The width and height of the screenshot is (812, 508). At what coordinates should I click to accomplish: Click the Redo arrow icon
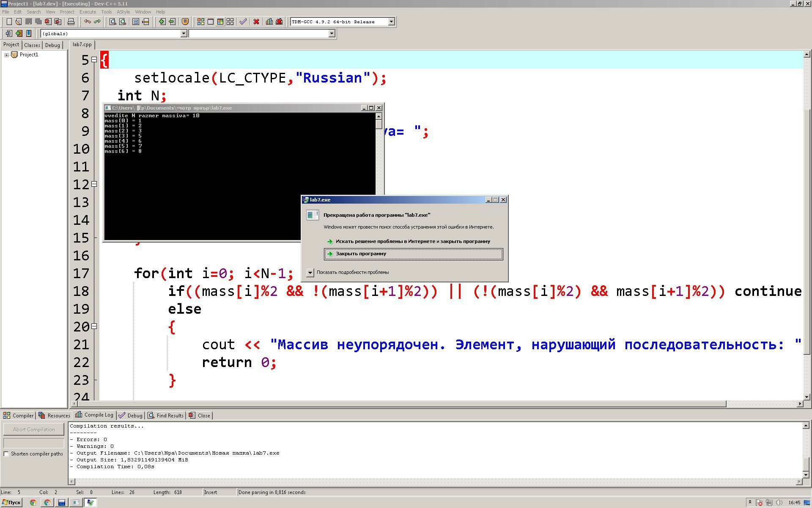point(98,22)
